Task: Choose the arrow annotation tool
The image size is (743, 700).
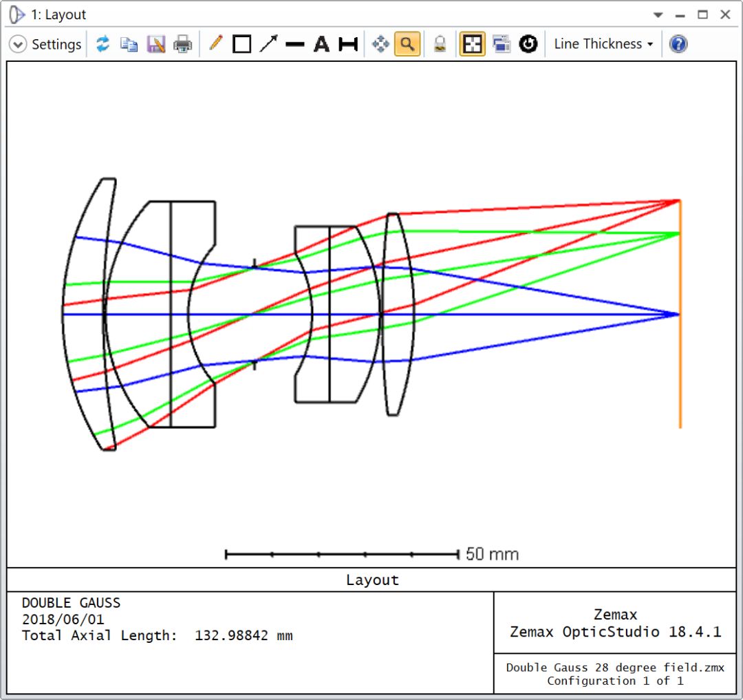Action: [x=268, y=44]
